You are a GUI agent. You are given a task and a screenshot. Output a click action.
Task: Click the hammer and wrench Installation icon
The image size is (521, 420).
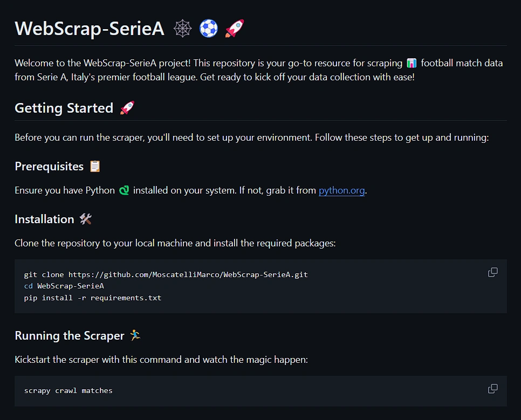[86, 219]
